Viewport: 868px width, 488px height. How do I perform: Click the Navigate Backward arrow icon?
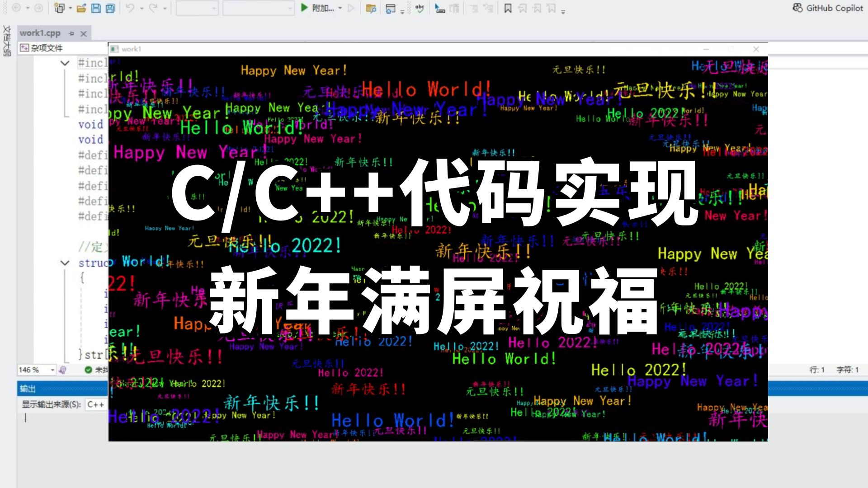17,8
